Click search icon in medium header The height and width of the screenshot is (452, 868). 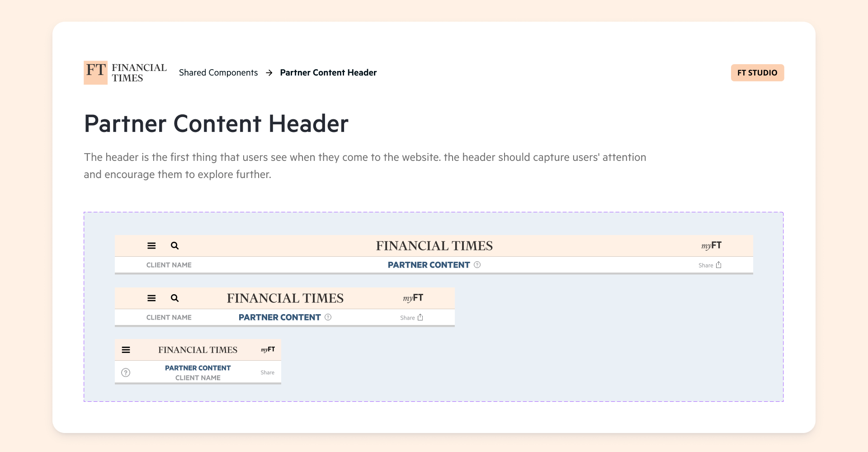[175, 298]
